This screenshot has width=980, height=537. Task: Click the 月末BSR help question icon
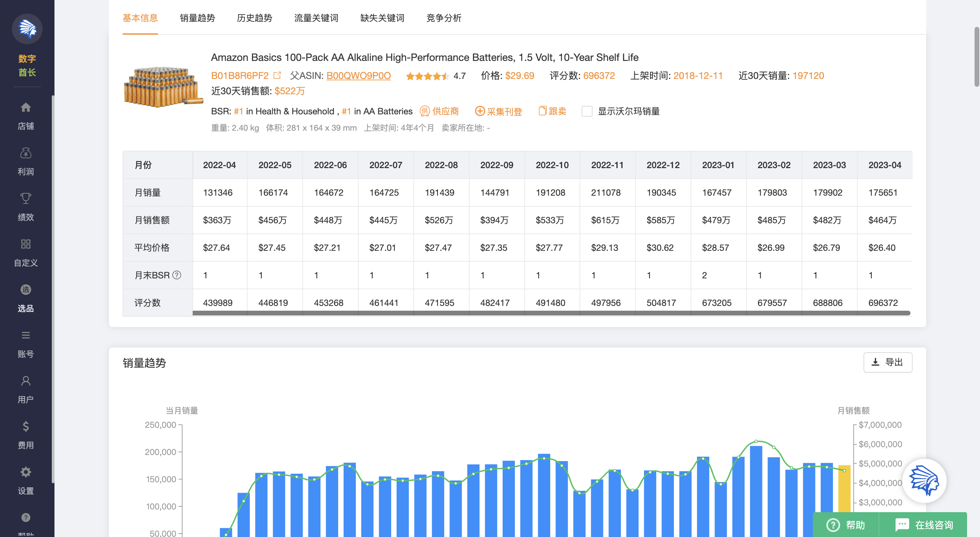coord(176,275)
